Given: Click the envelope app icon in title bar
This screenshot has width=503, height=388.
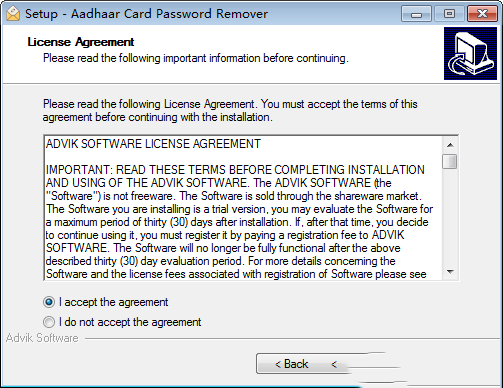Looking at the screenshot, I should [13, 14].
